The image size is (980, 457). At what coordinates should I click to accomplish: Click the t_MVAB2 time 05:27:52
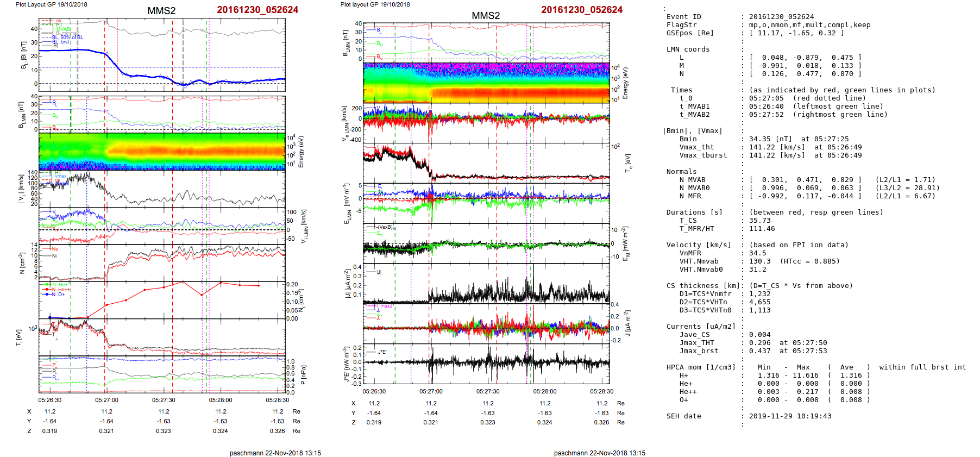click(x=767, y=115)
